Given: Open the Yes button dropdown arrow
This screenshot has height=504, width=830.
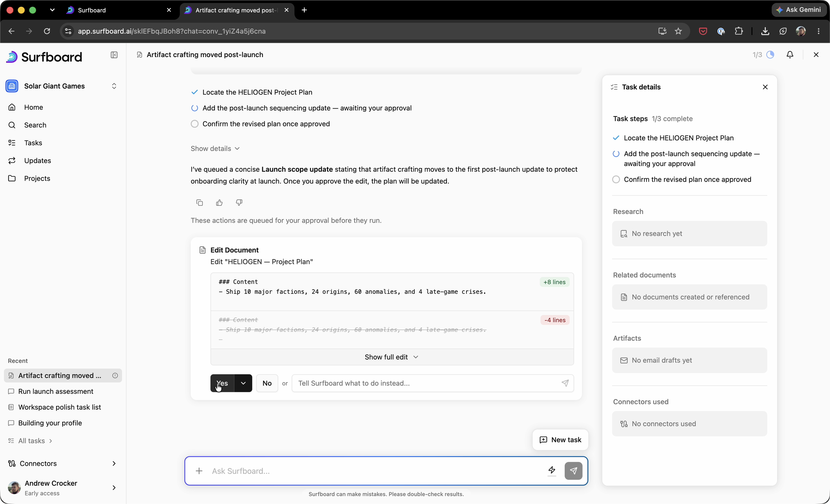Looking at the screenshot, I should (x=243, y=383).
